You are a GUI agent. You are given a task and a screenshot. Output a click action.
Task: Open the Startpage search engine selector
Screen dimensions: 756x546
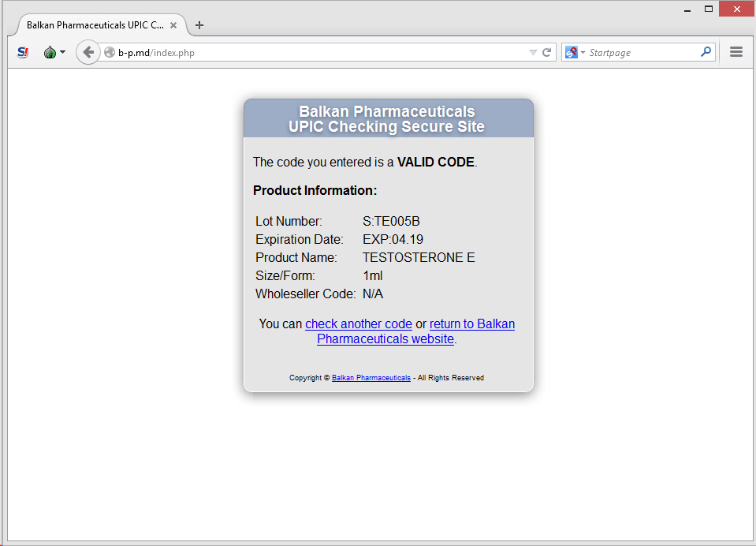[575, 52]
